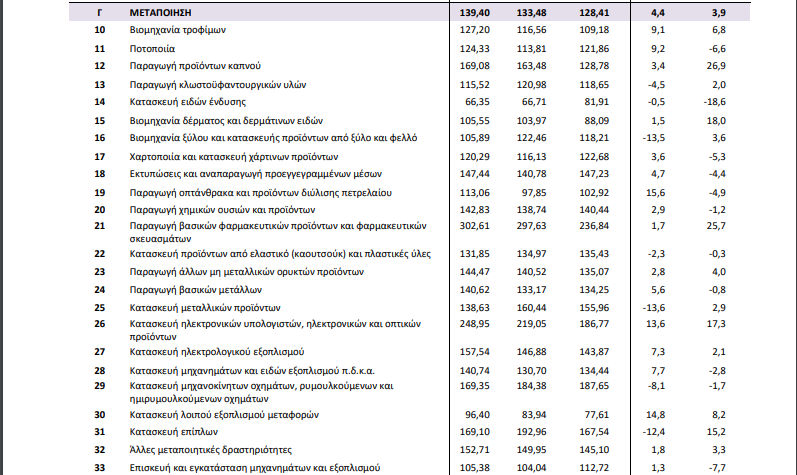Click value 122,68 in Χαρτοποιία row
Image resolution: width=797 pixels, height=475 pixels.
(x=594, y=157)
